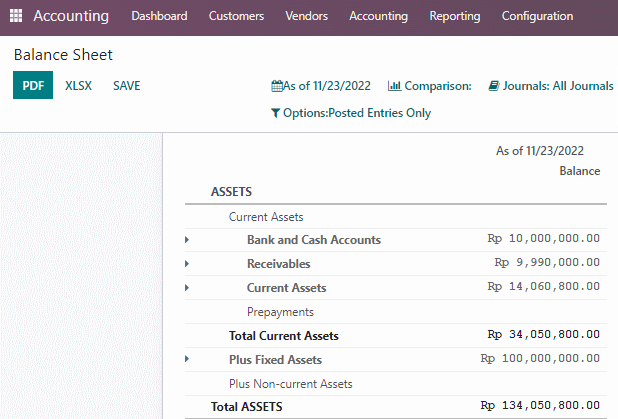This screenshot has height=419, width=618.
Task: Click the Balance Sheet page title
Action: [x=63, y=54]
